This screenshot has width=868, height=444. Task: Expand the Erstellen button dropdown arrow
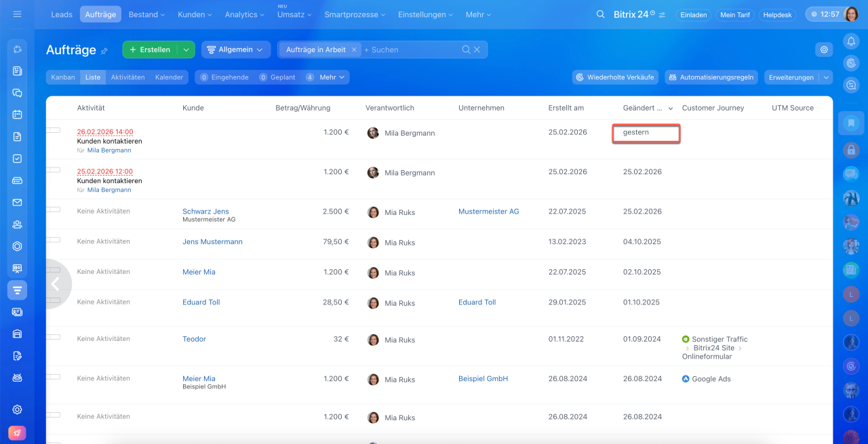tap(186, 49)
